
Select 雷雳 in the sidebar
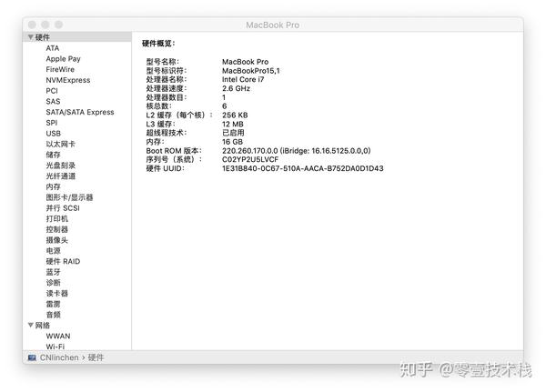(54, 304)
